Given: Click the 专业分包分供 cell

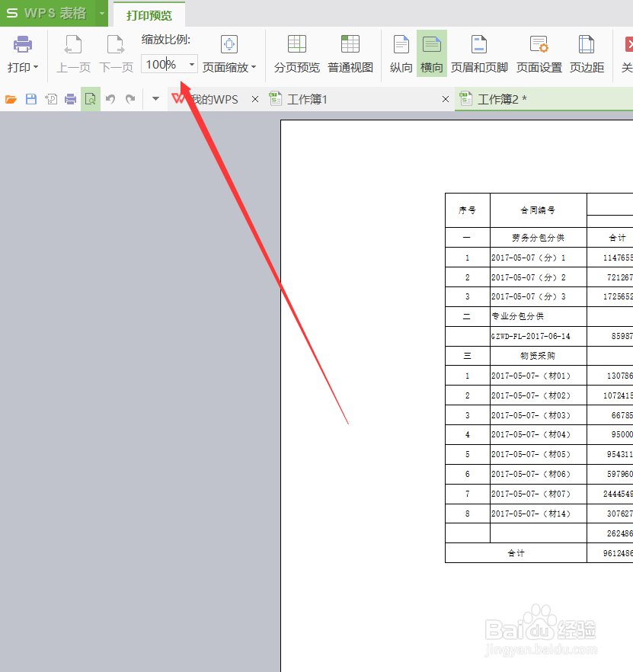Looking at the screenshot, I should (x=538, y=316).
